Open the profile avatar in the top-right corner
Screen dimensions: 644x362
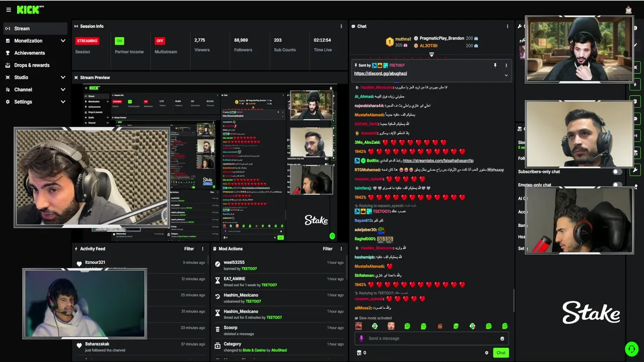[x=628, y=10]
